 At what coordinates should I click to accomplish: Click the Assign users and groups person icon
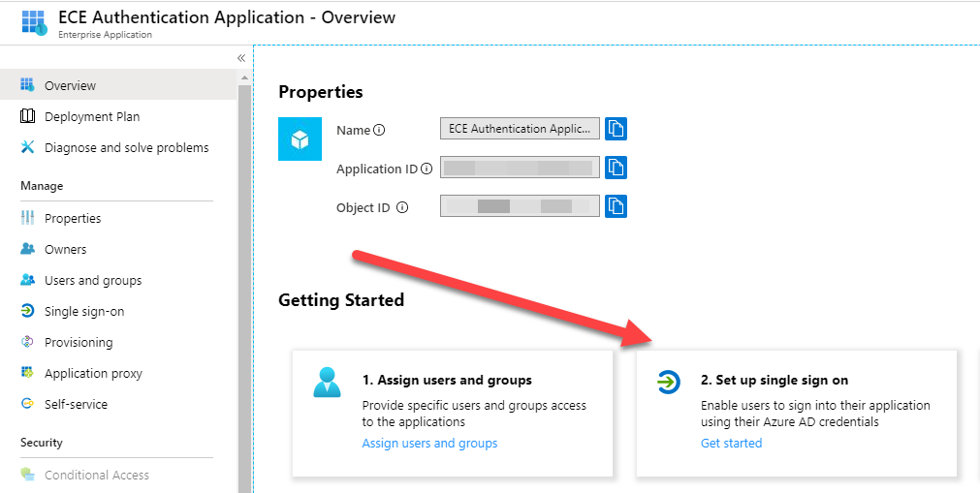click(327, 382)
